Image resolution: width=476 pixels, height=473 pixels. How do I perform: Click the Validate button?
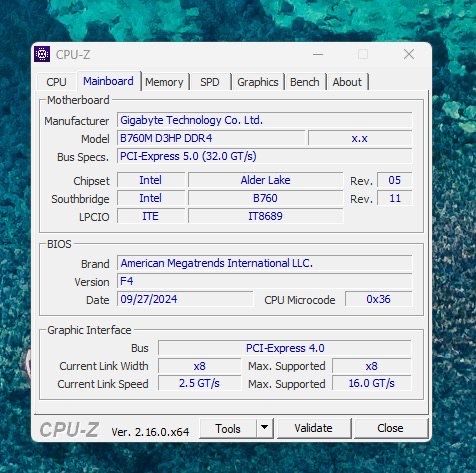tap(314, 428)
